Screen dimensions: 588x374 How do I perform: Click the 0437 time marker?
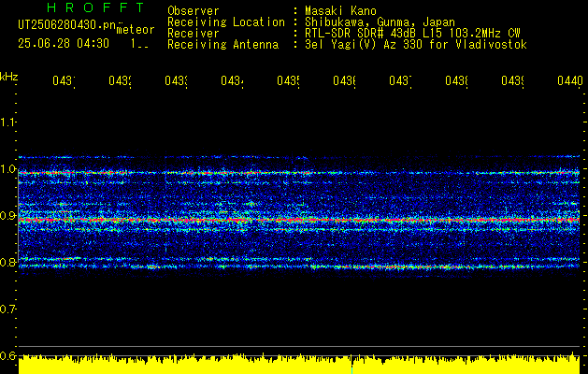[x=400, y=80]
